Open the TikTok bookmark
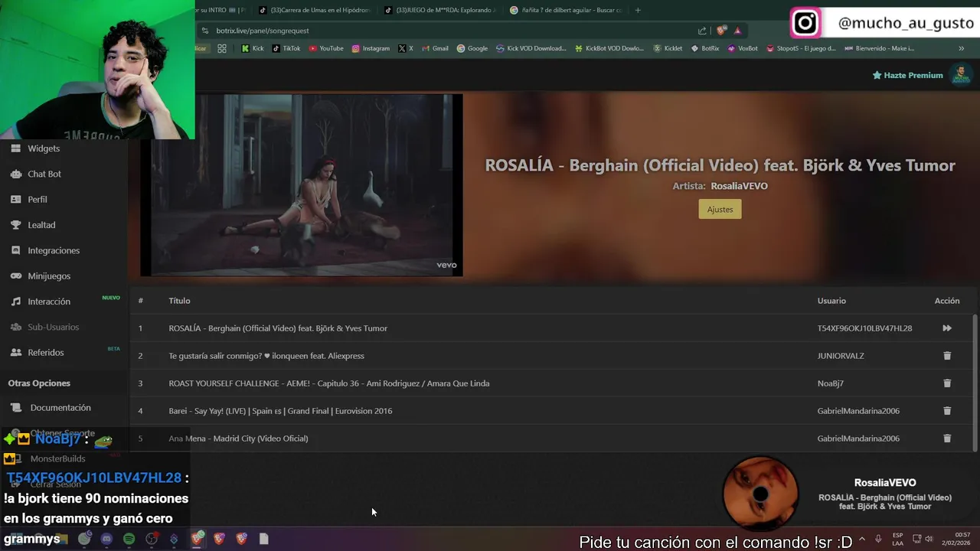Screen dimensions: 980x551 [286, 48]
